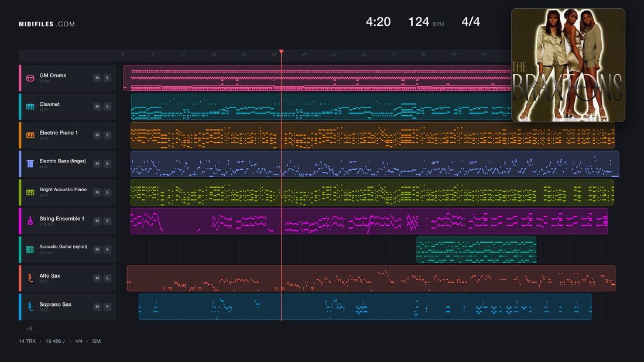This screenshot has width=644, height=362.
Task: Click the 4/4 time signature at top
Action: click(x=471, y=22)
